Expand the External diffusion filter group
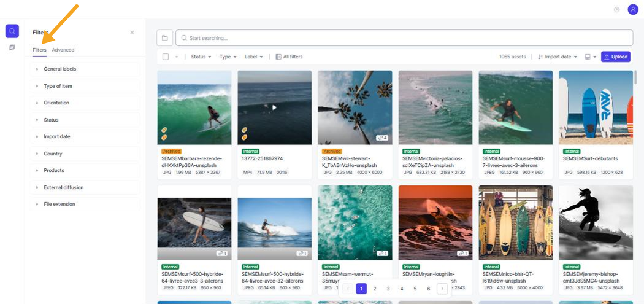Image resolution: width=644 pixels, height=304 pixels. point(85,187)
